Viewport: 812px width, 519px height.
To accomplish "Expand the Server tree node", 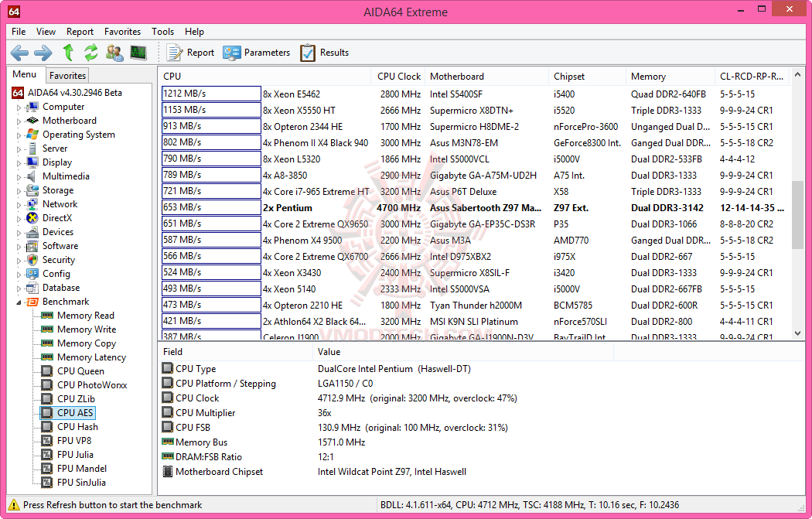I will click(19, 149).
